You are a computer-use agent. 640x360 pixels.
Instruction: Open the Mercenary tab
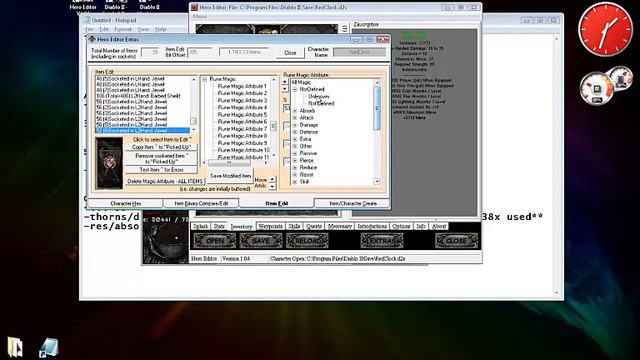[340, 226]
